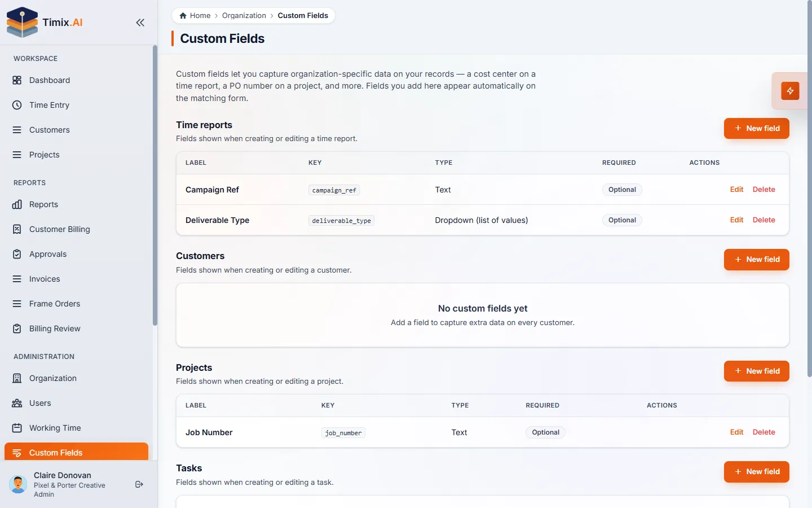This screenshot has height=508, width=812.
Task: Click Home breadcrumb link
Action: click(195, 16)
